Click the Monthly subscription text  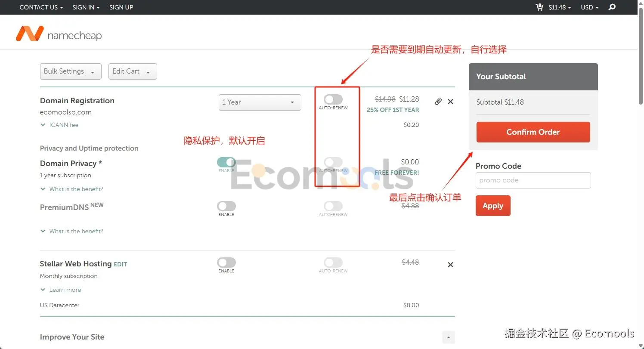(69, 276)
